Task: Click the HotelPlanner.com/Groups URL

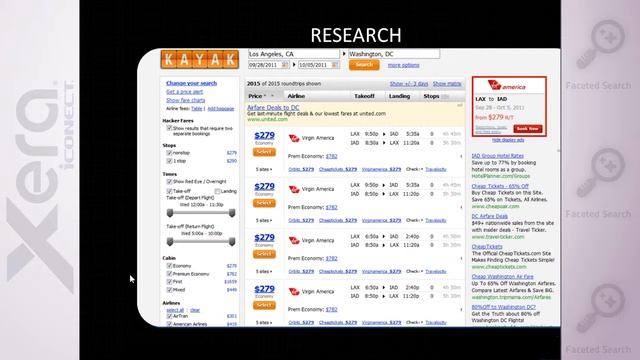Action: tap(501, 176)
